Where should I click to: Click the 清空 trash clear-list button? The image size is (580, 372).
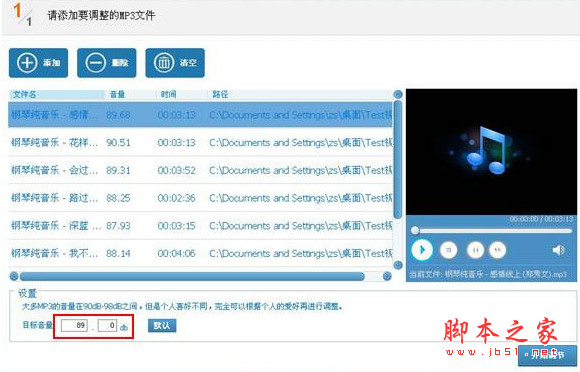[175, 63]
